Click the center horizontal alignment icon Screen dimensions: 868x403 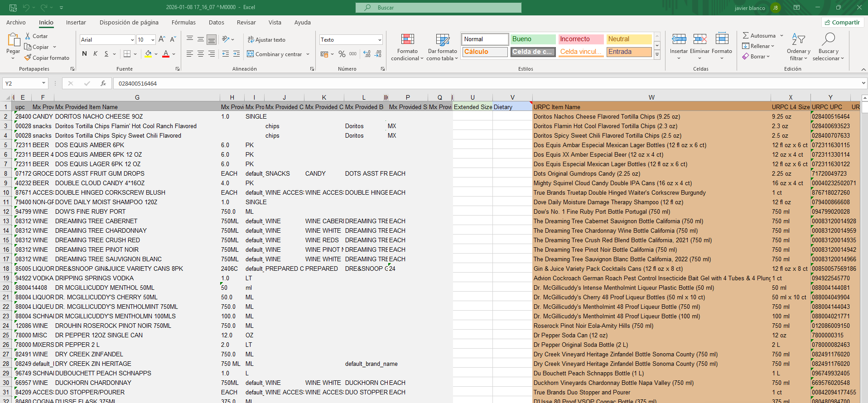point(201,54)
